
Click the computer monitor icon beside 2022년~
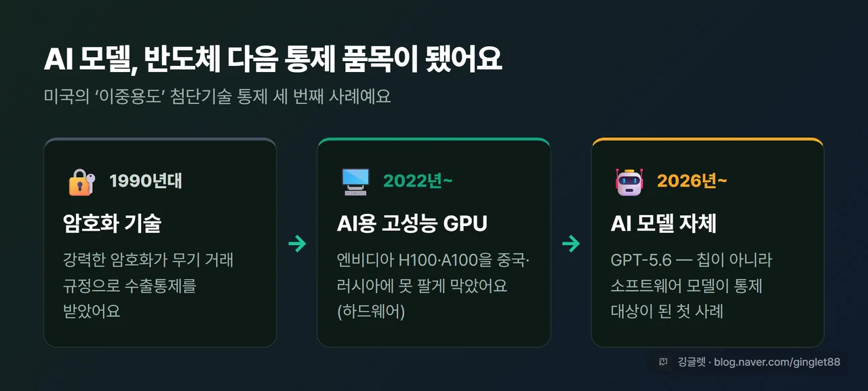pyautogui.click(x=355, y=182)
